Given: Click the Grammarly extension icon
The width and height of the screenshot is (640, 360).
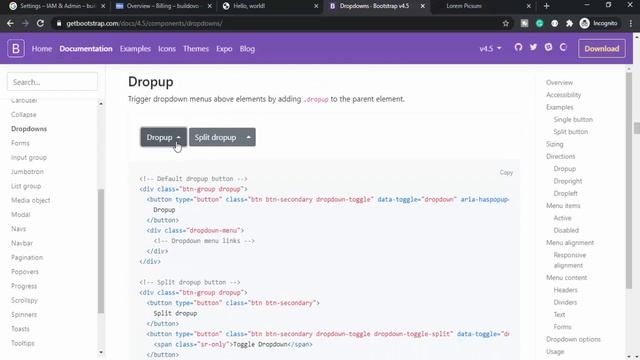Looking at the screenshot, I should (540, 23).
